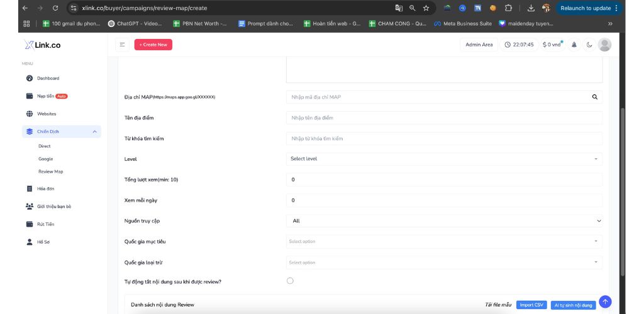
Task: Open the maidenday tuyen bookmark
Action: (526, 24)
